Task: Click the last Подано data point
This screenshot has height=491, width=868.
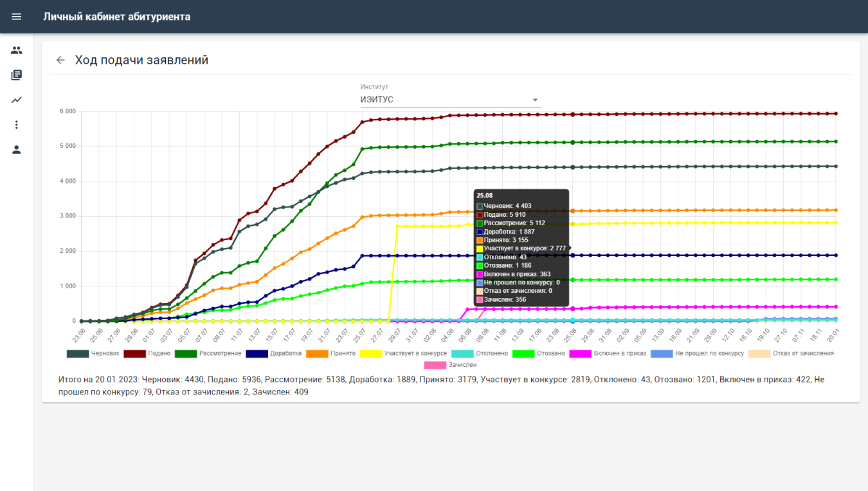Action: [836, 113]
